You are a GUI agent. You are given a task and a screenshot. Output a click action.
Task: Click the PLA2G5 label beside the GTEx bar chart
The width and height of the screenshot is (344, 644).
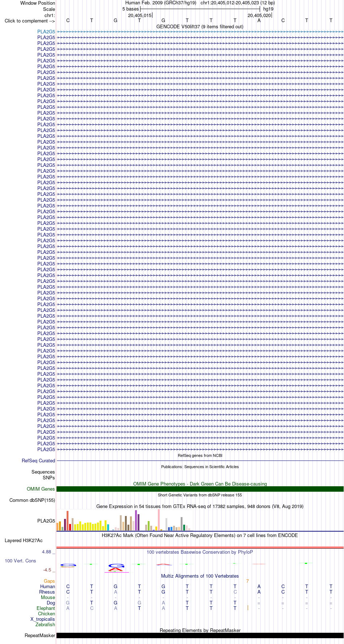[46, 521]
